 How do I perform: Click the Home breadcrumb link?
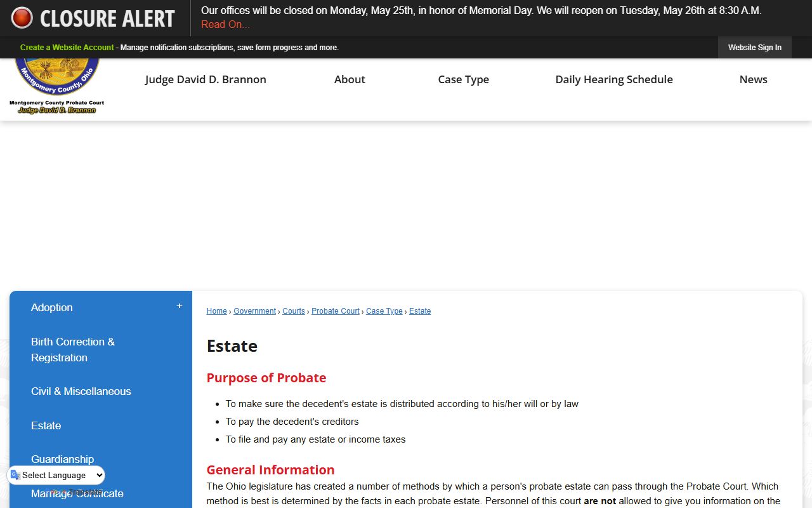216,311
